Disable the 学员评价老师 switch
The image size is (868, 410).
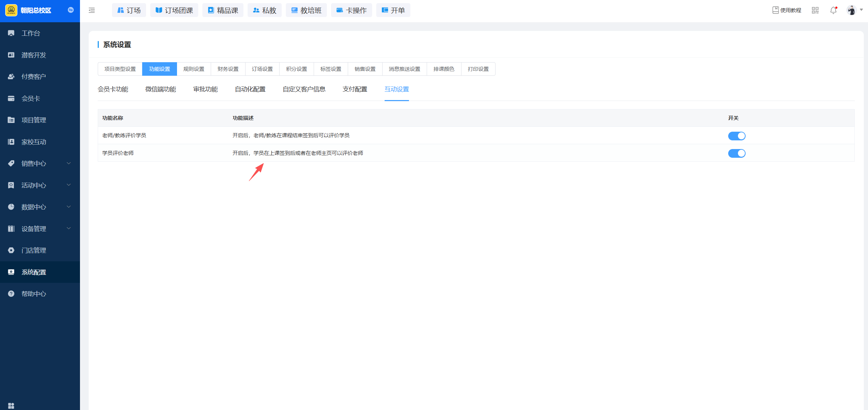tap(737, 153)
